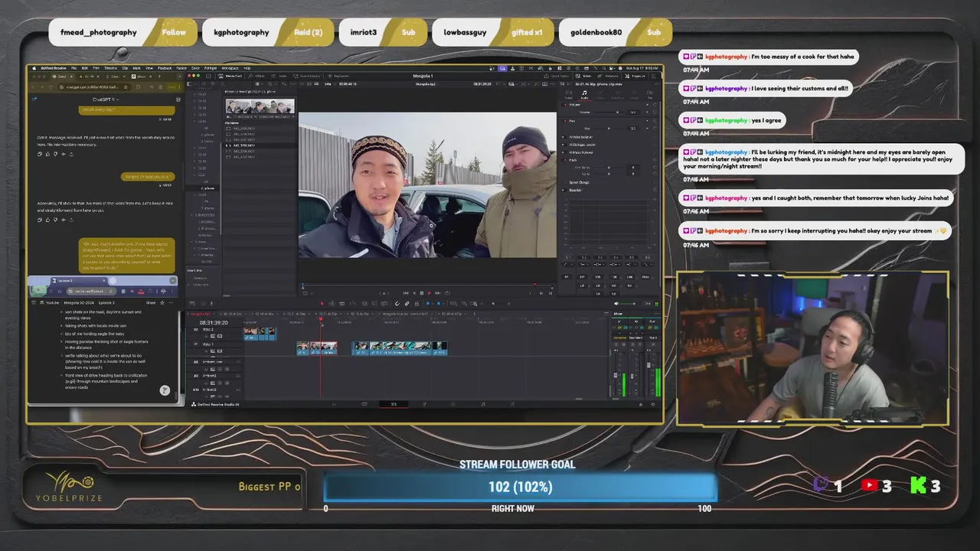Screen dimensions: 980x551
Task: Click macOS Spotlight search icon
Action: (603, 70)
